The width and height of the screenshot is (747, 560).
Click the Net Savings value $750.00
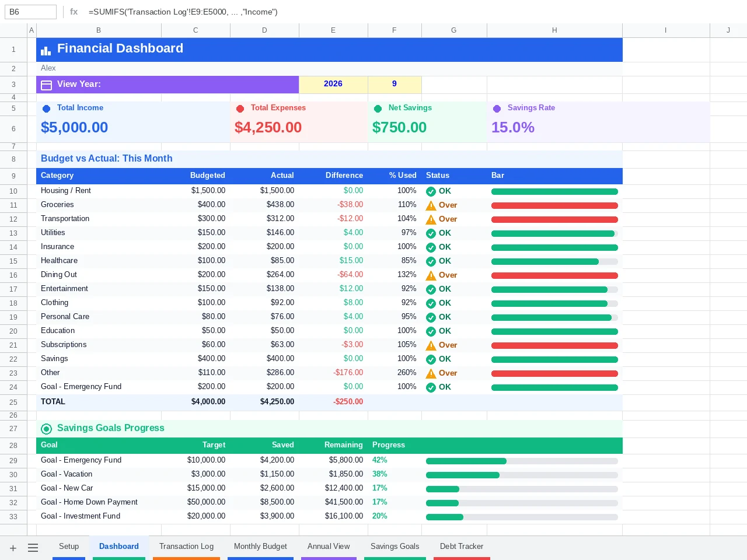(x=399, y=128)
